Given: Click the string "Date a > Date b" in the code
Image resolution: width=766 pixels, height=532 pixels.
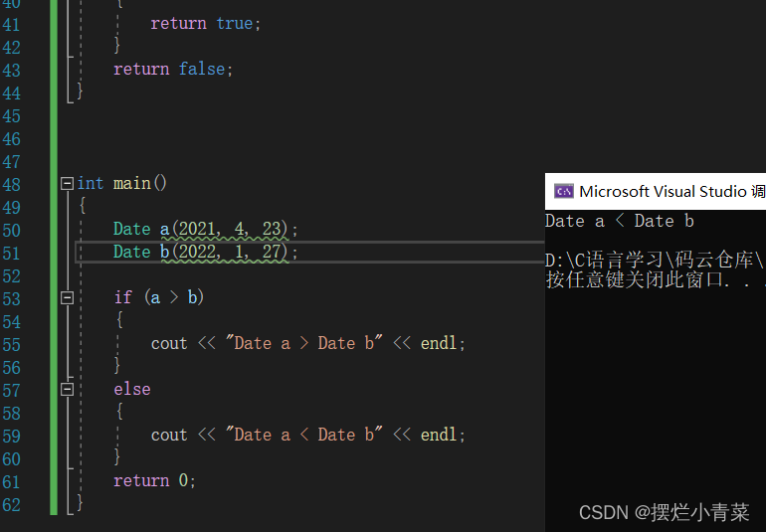Looking at the screenshot, I should (x=303, y=343).
